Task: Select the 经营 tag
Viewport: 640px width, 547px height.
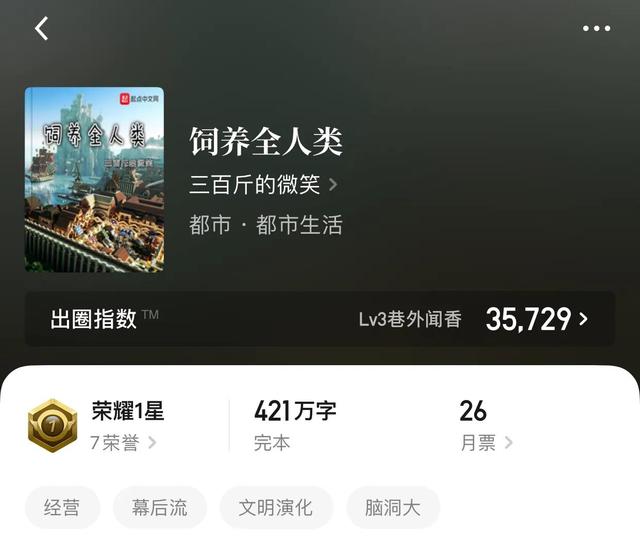Action: (62, 508)
